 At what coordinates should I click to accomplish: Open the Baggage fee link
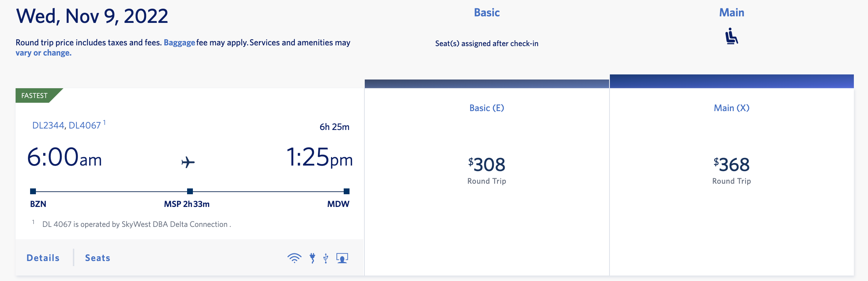tap(179, 42)
